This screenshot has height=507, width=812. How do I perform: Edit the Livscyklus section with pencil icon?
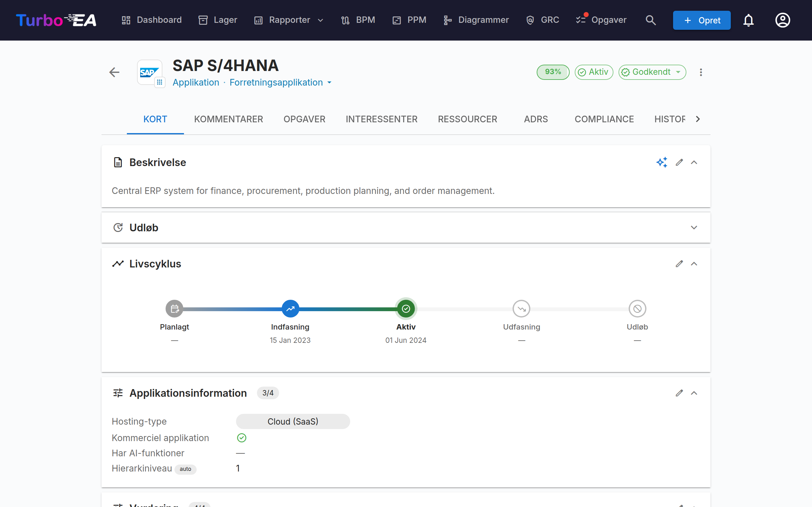pyautogui.click(x=679, y=264)
